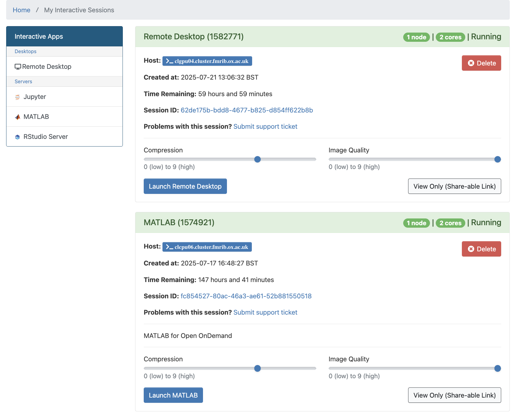
Task: Submit support ticket for MATLAB session
Action: [265, 312]
